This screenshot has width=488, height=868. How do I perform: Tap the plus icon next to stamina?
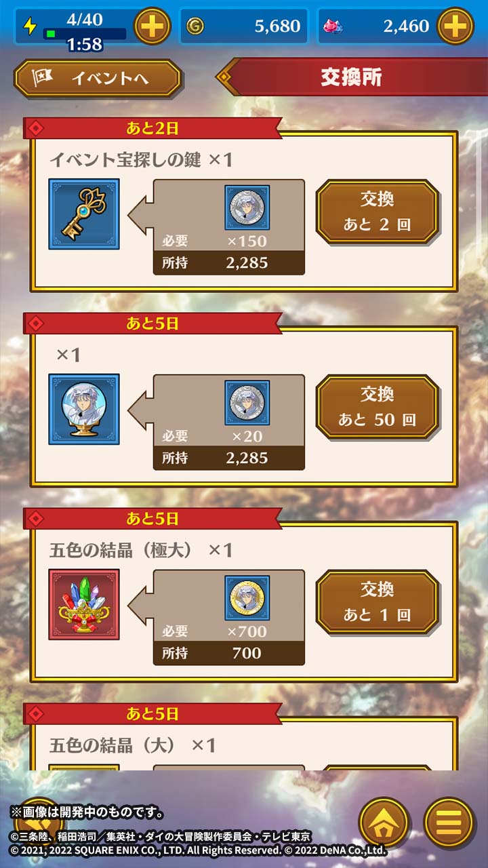point(152,26)
